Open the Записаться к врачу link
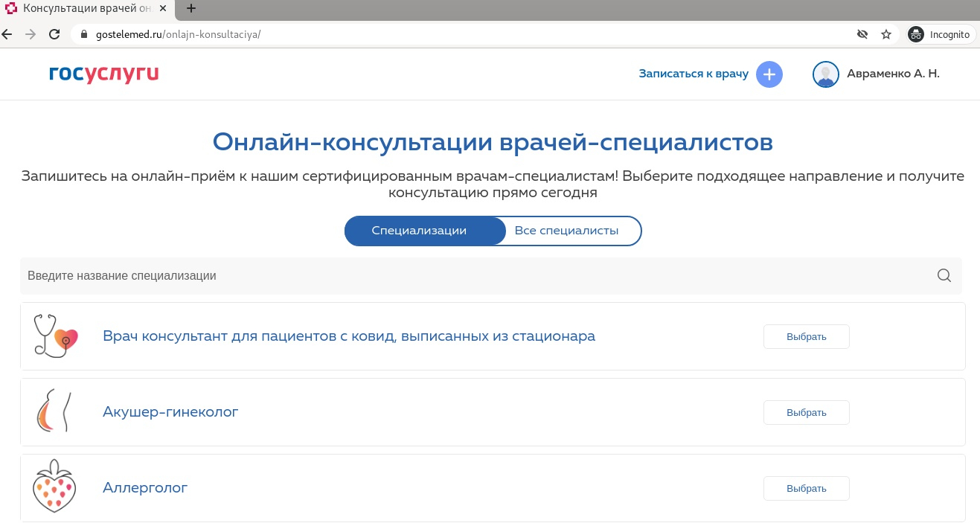Screen dimensions: 980x523 (x=693, y=74)
